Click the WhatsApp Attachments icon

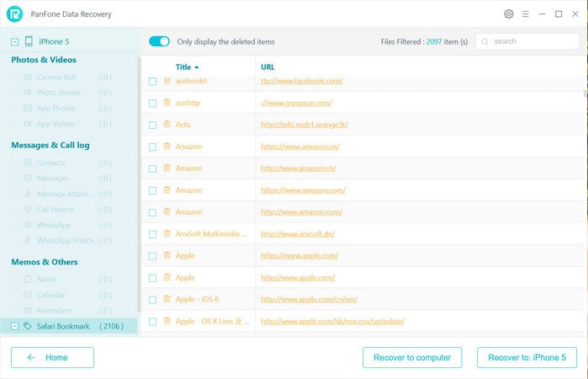coord(28,240)
